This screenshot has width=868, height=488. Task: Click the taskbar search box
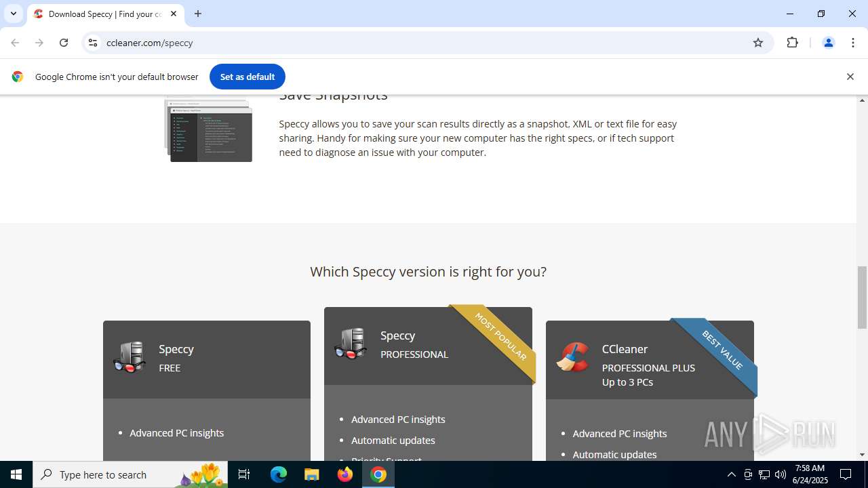[130, 474]
